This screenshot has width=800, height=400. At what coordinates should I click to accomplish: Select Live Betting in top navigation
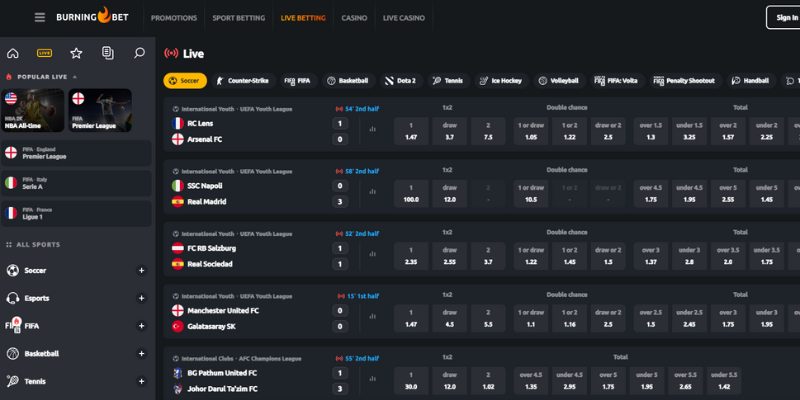coord(303,18)
